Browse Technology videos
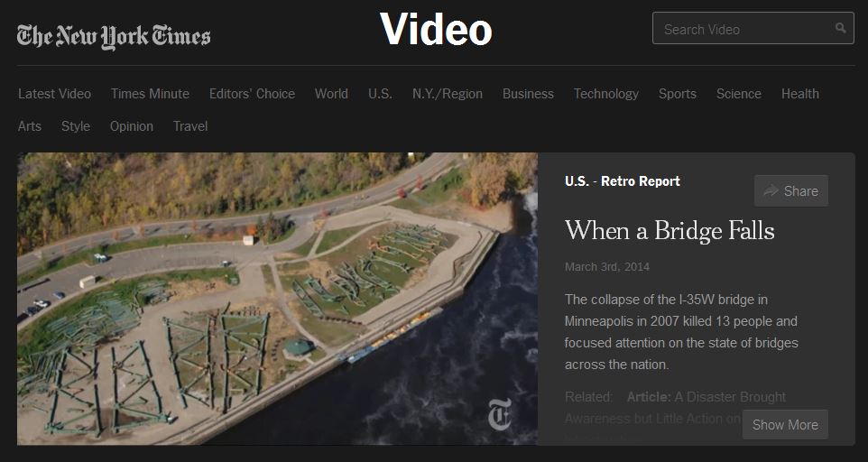Screen dimensions: 868x462 (606, 94)
